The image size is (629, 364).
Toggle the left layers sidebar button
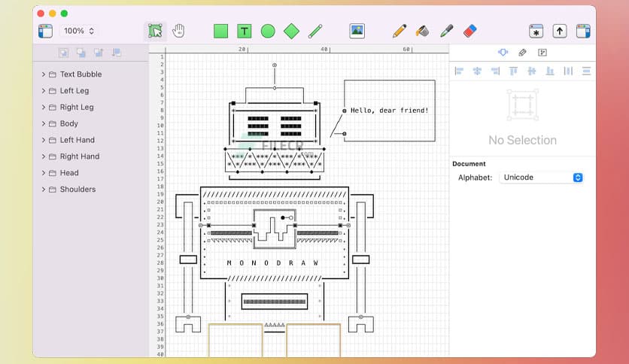[45, 31]
